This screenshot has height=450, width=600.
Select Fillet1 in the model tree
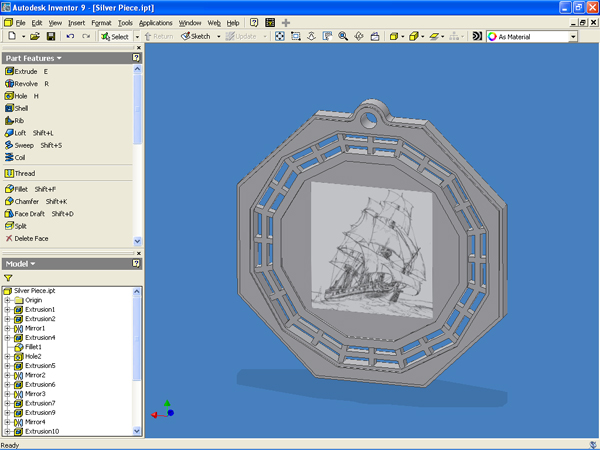[x=33, y=347]
